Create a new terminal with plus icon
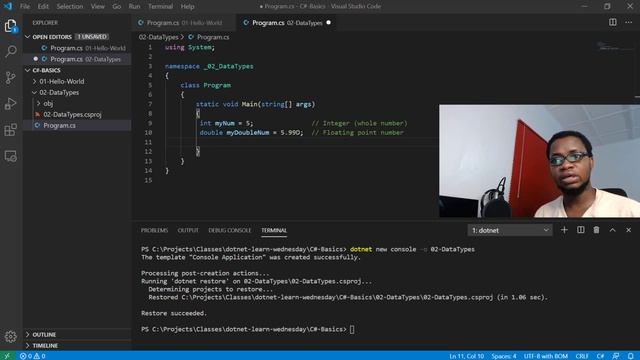The width and height of the screenshot is (640, 360). [x=564, y=230]
